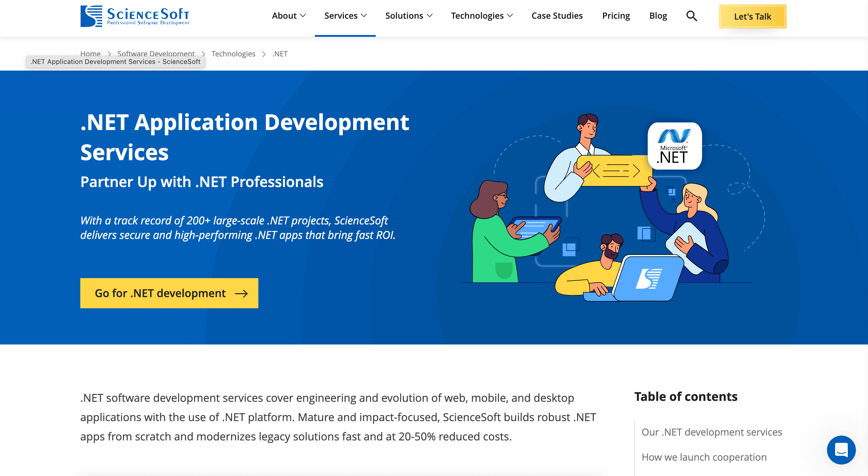Viewport: 868px width, 476px height.
Task: Open the Solutions menu item
Action: tap(409, 15)
